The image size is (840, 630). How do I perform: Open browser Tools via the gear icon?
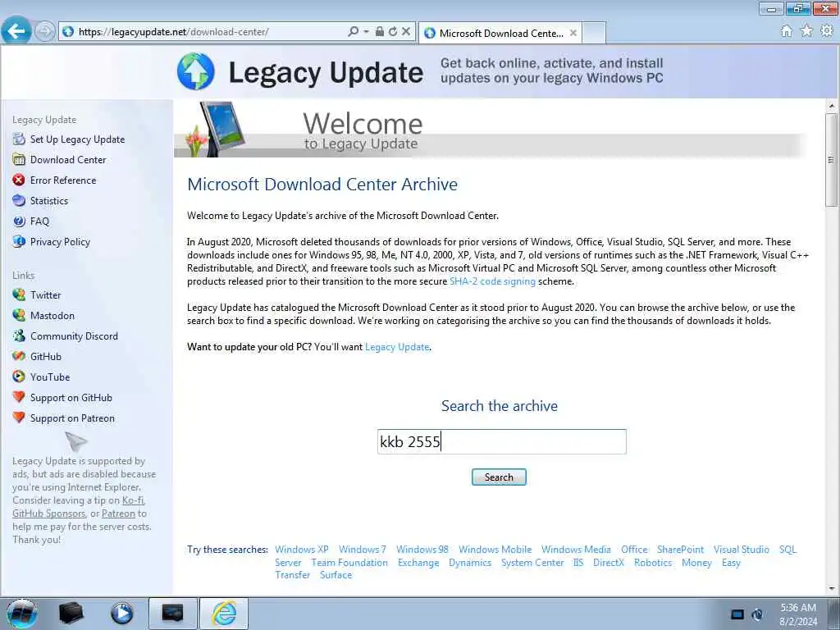click(827, 31)
